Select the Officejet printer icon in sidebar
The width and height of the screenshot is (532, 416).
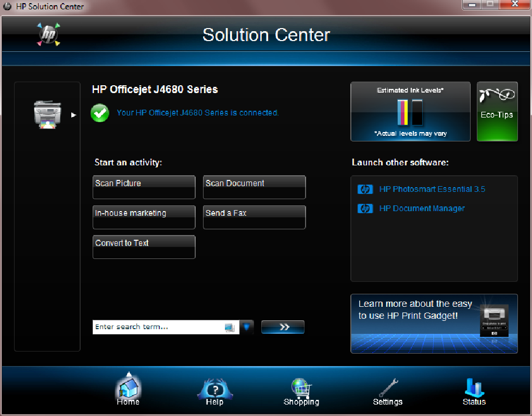[47, 114]
